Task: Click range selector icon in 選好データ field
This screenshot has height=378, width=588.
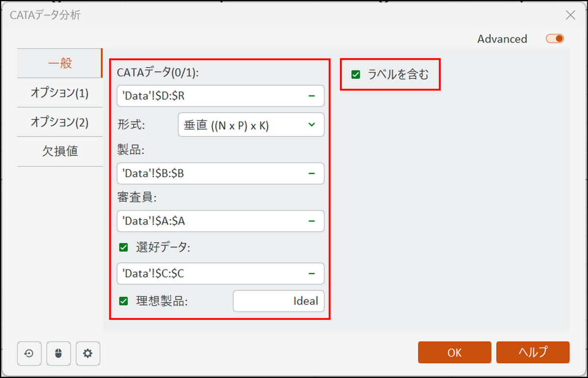Action: click(x=312, y=274)
